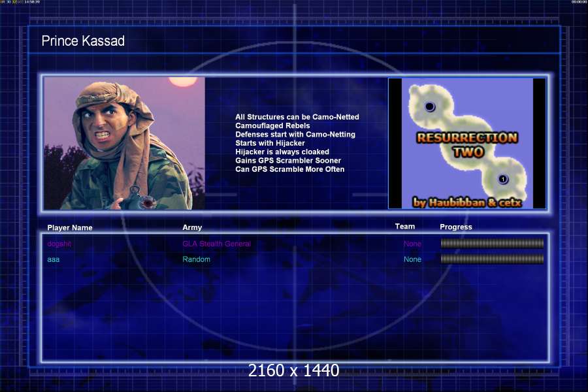The width and height of the screenshot is (588, 392).
Task: Click the Progress column header
Action: pyautogui.click(x=456, y=227)
